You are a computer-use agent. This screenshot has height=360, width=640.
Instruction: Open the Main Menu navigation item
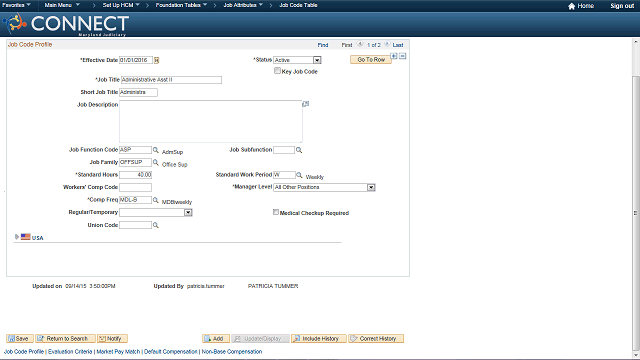pyautogui.click(x=62, y=5)
